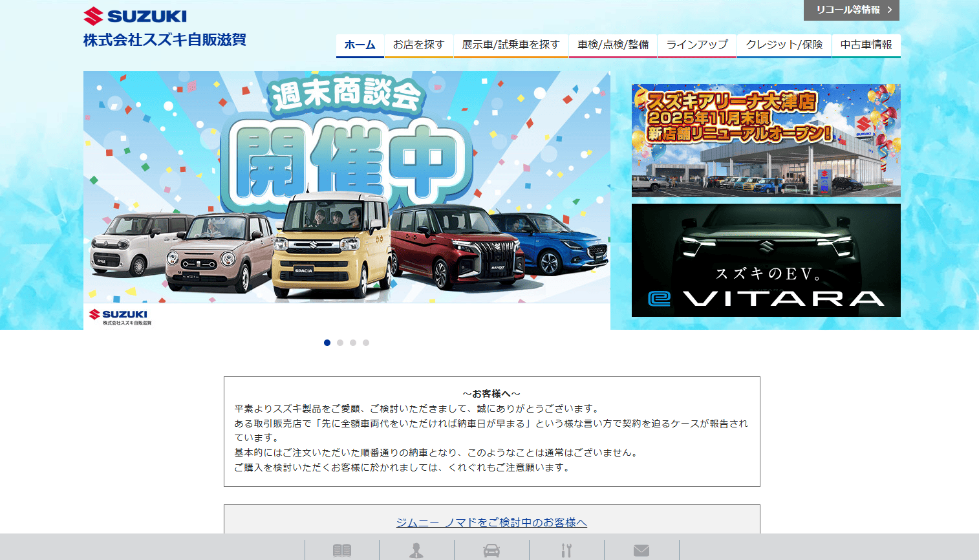This screenshot has height=560, width=979.
Task: Open the リコール等情報 recall information button
Action: (x=852, y=10)
